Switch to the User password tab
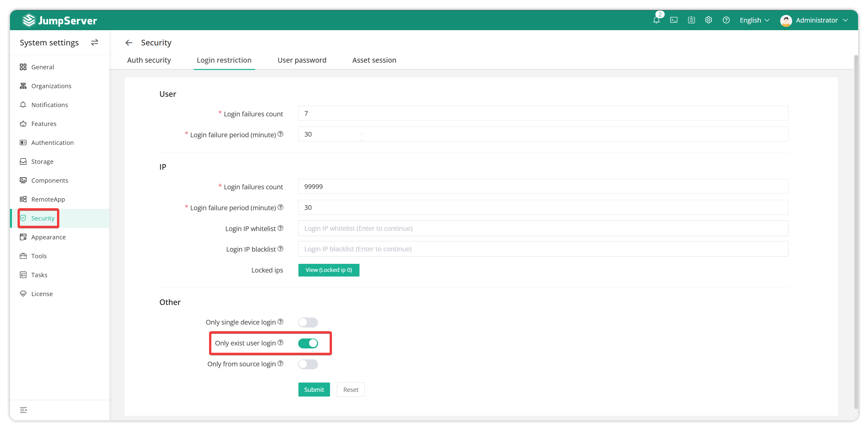868x427 pixels. 302,60
